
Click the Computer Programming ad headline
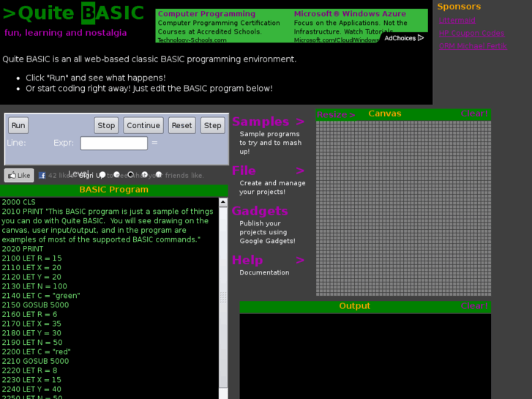[x=206, y=14]
